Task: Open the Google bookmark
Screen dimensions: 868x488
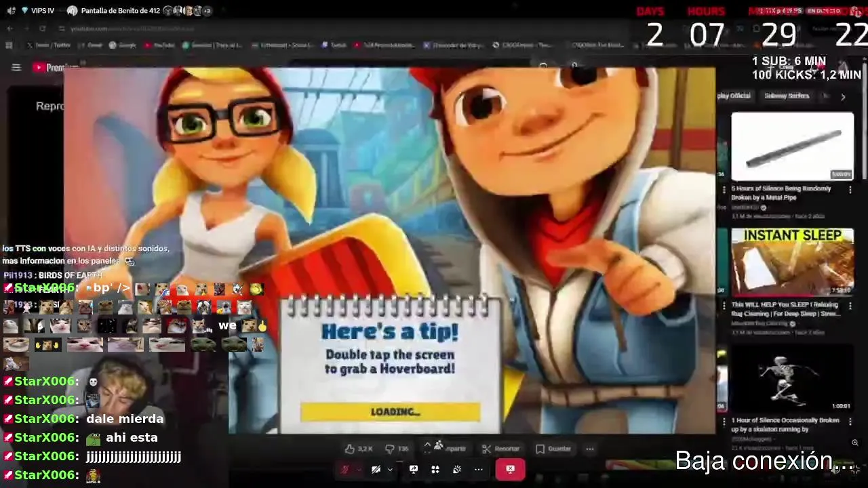Action: tap(123, 45)
